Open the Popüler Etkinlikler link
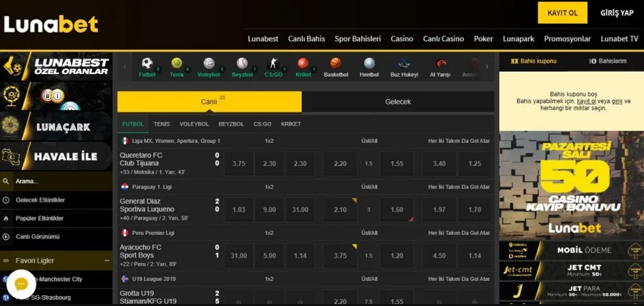The height and width of the screenshot is (306, 644). [40, 219]
